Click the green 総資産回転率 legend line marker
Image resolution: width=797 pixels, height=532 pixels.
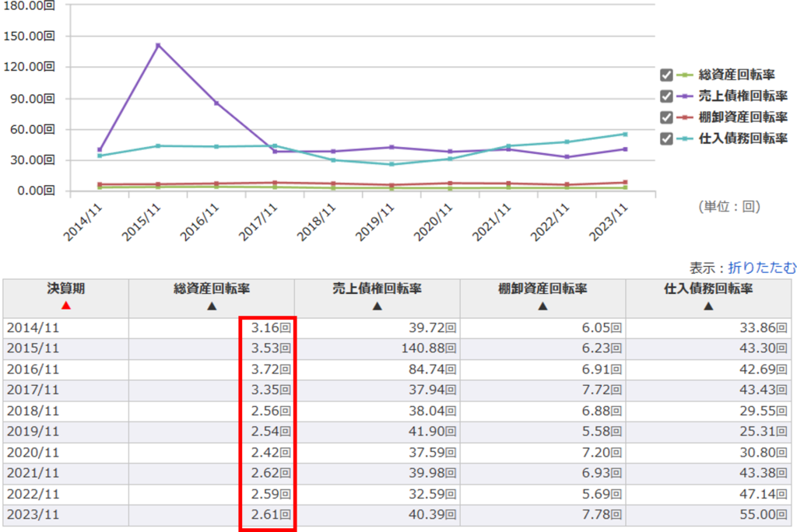(685, 75)
